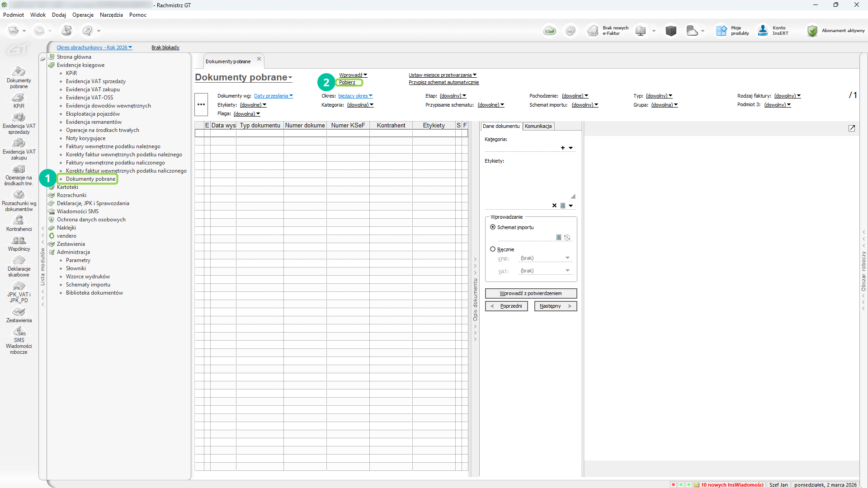Select Ewidencja VAT zakupu tree item
Viewport: 868px width, 488px height.
coord(93,89)
